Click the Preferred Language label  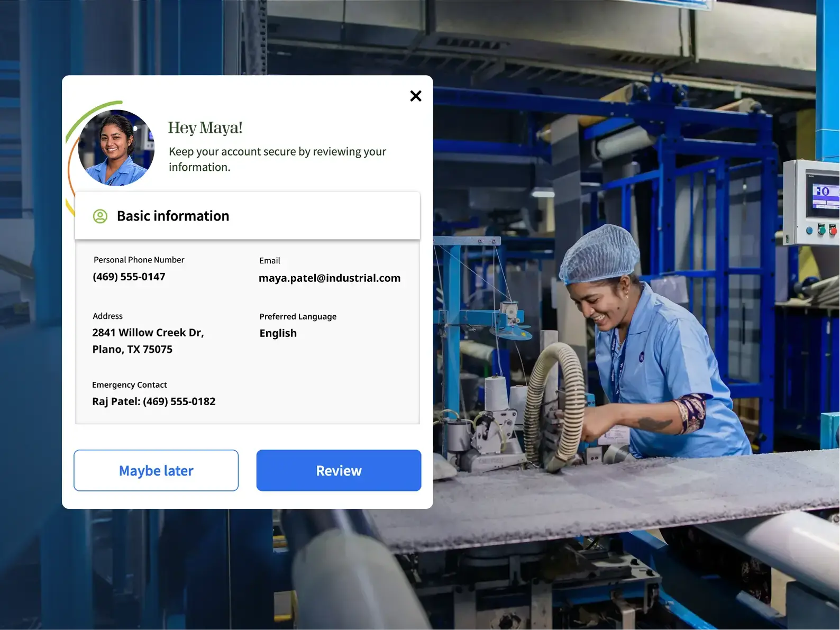[298, 317]
